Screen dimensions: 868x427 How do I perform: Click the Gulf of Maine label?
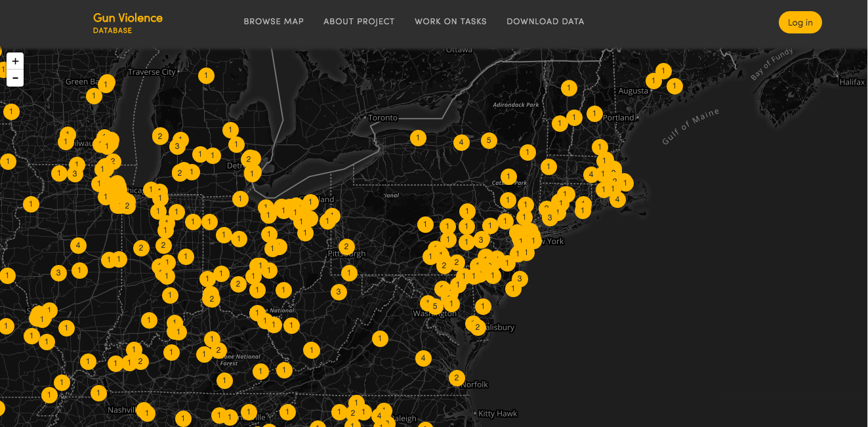pyautogui.click(x=690, y=127)
